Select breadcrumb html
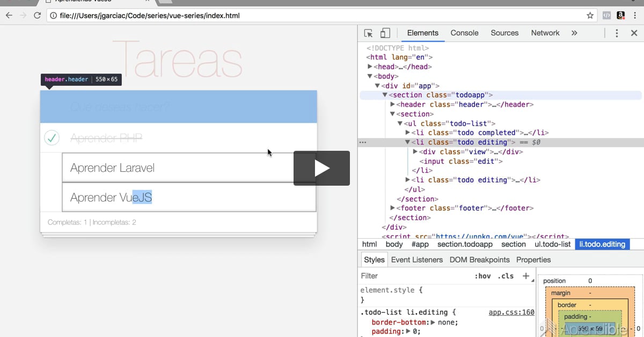The image size is (644, 337). [x=369, y=244]
